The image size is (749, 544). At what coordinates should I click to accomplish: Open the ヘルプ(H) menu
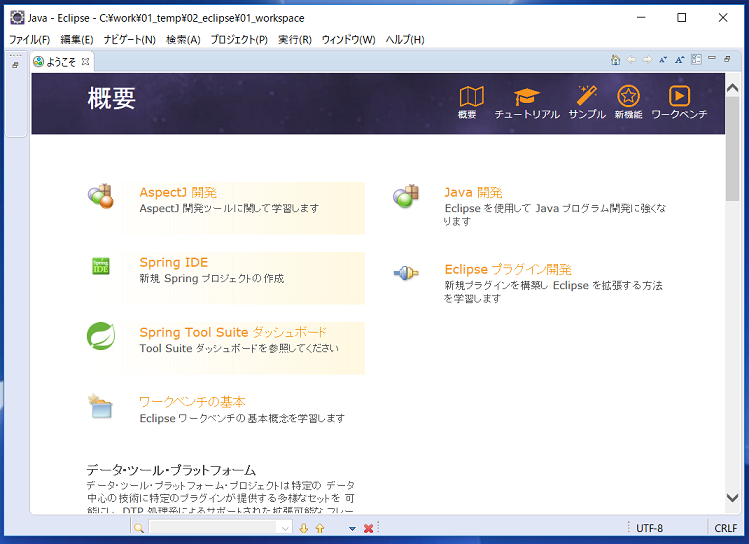pyautogui.click(x=405, y=40)
